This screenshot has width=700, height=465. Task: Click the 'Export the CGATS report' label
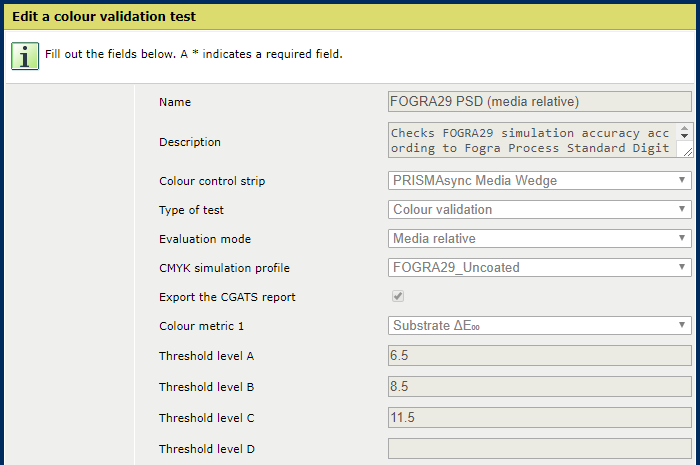[227, 297]
